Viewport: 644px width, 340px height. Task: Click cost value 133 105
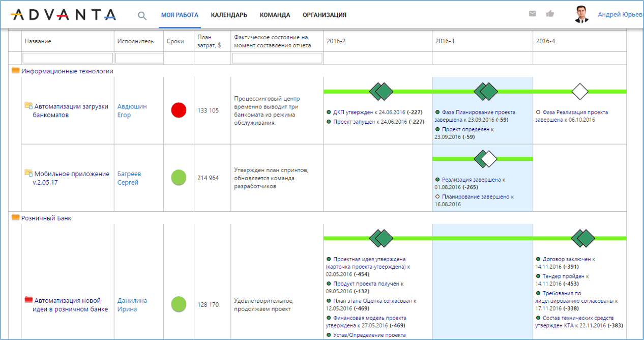click(208, 110)
